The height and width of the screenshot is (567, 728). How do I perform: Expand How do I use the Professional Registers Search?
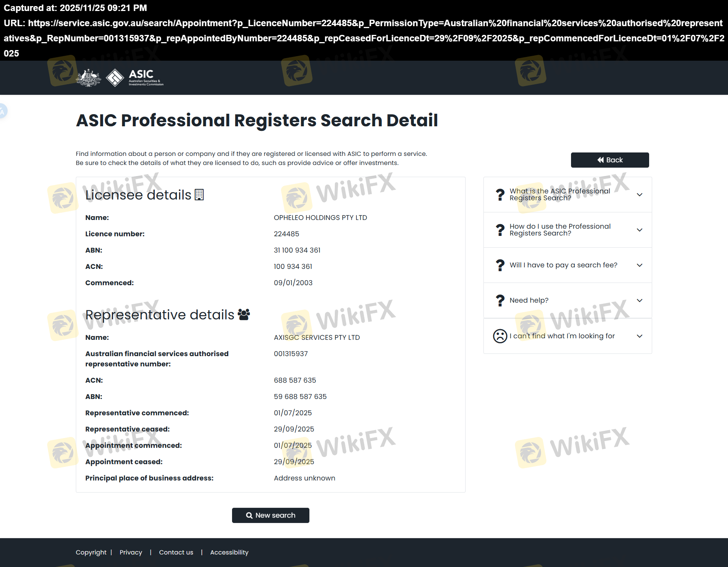pyautogui.click(x=639, y=230)
